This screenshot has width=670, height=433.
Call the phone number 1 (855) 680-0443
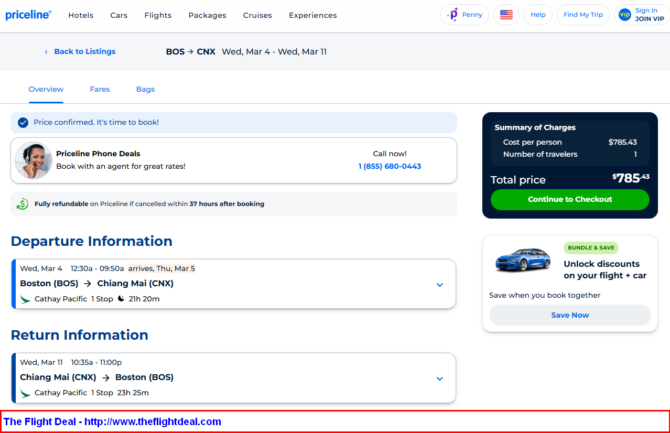click(389, 166)
